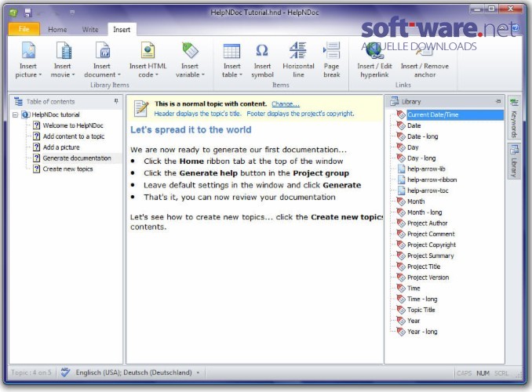This screenshot has width=532, height=392.
Task: Click the Change... link
Action: pos(286,103)
